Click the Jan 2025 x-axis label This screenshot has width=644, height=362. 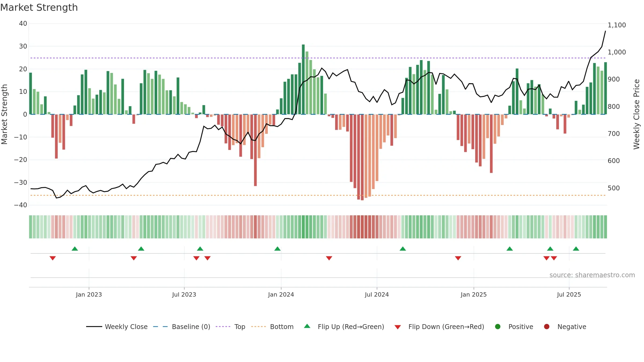[474, 295]
